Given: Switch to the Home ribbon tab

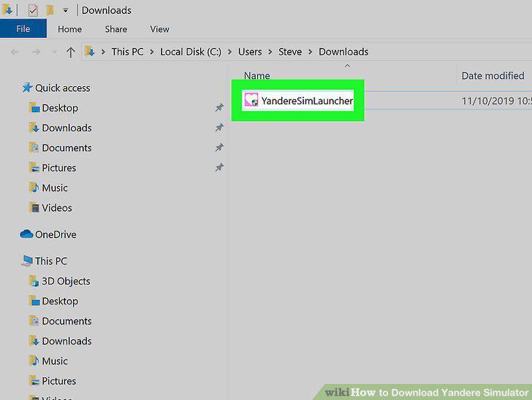Looking at the screenshot, I should point(69,29).
